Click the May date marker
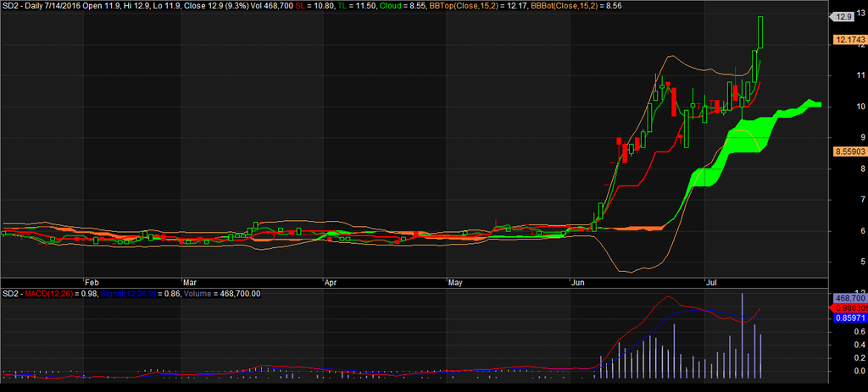The image size is (868, 392). point(456,282)
